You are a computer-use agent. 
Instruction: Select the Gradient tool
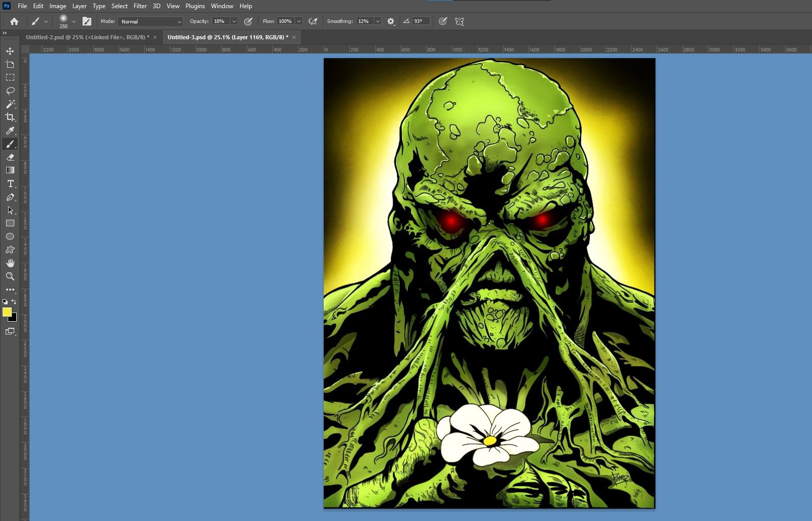tap(10, 170)
